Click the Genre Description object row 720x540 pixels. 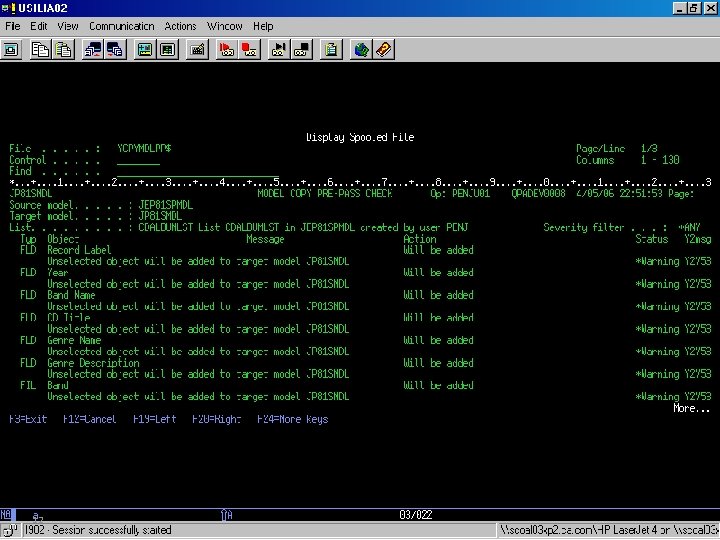(93, 363)
